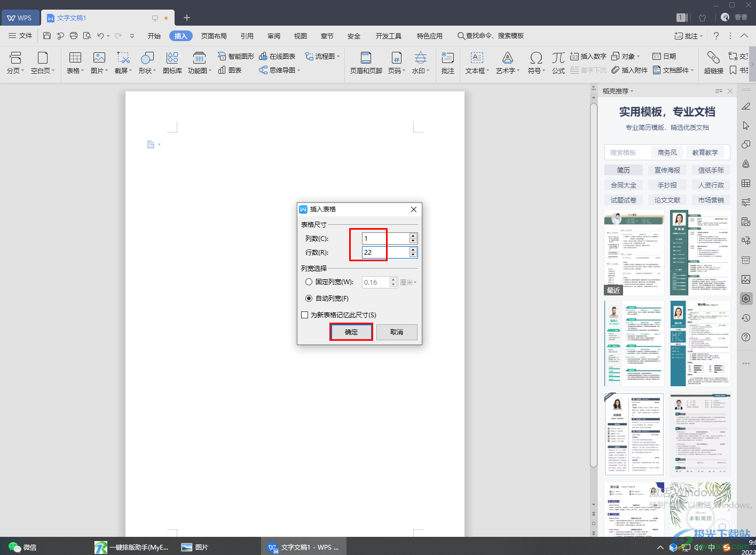
Task: Click the undo arrow icon
Action: [100, 36]
